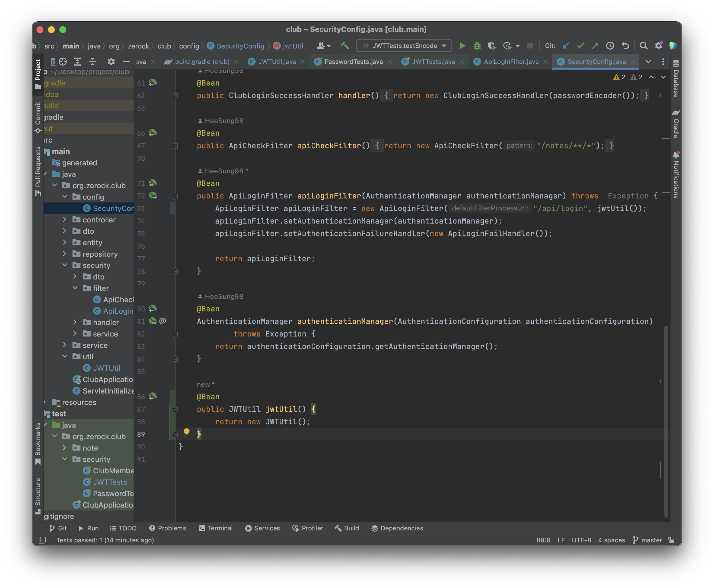The image size is (714, 588).
Task: Commit changes using the Git checkmark icon
Action: pyautogui.click(x=580, y=46)
